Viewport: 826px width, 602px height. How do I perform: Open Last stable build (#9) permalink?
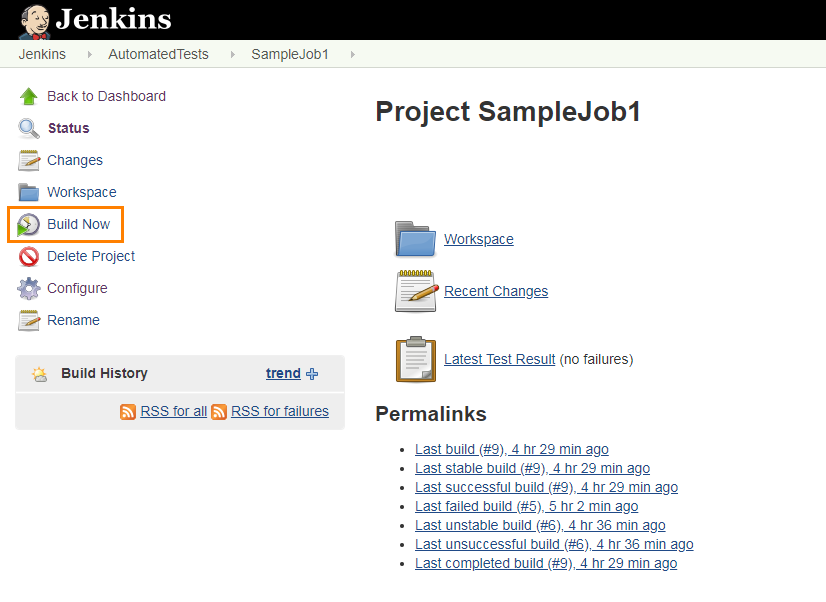pyautogui.click(x=533, y=468)
